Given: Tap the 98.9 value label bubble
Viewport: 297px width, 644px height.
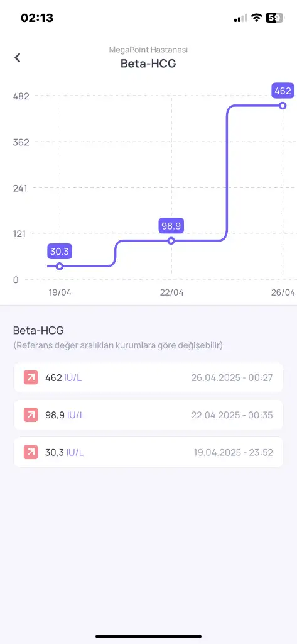Looking at the screenshot, I should click(x=171, y=226).
